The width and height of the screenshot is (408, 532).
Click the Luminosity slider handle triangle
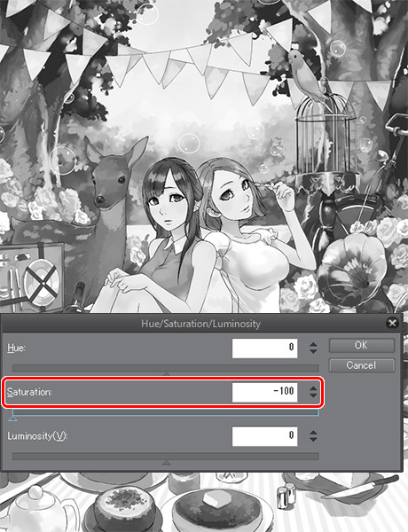click(166, 463)
